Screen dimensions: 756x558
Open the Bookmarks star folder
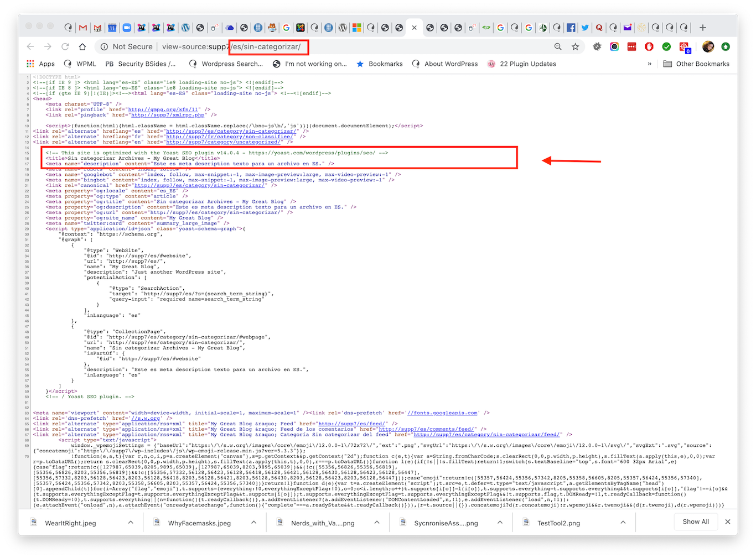[380, 64]
